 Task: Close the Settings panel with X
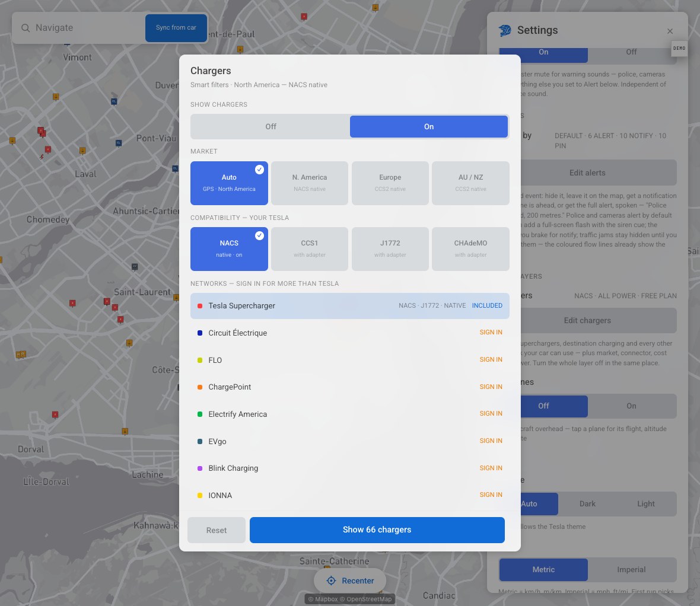click(670, 31)
